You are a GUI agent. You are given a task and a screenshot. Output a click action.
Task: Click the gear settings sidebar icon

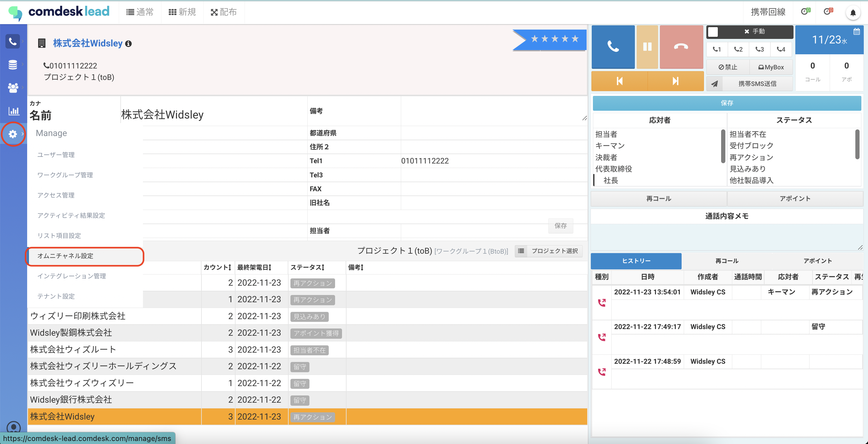12,134
